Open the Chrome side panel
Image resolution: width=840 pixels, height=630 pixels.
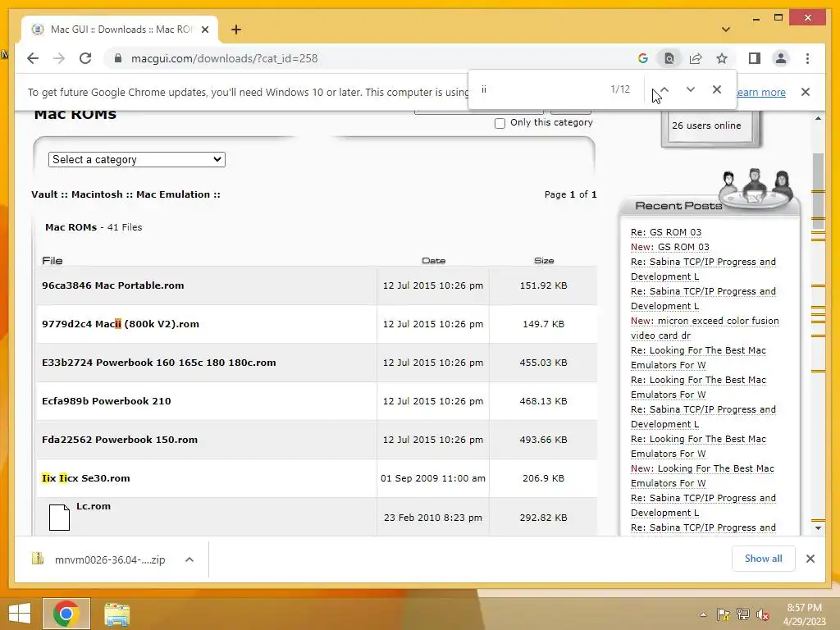point(755,58)
